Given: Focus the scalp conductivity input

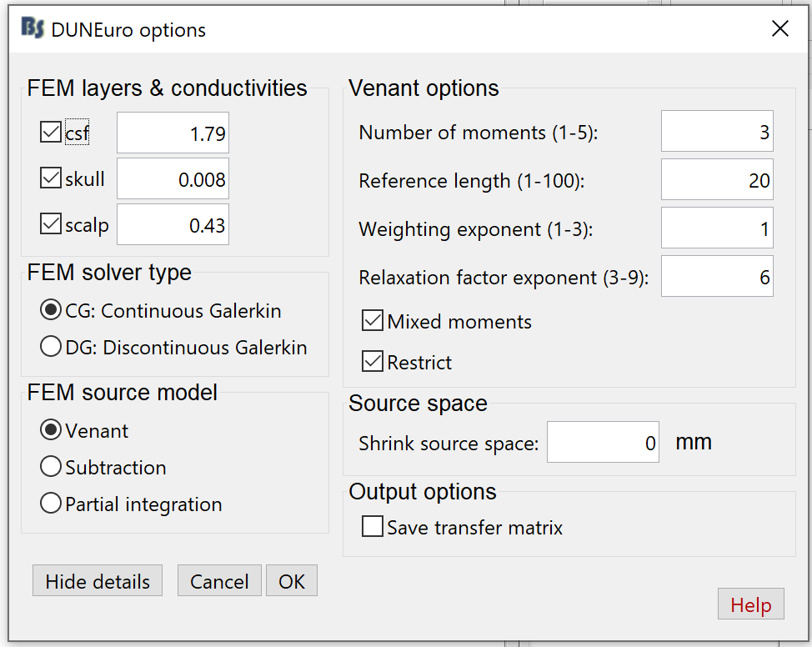Looking at the screenshot, I should point(173,225).
